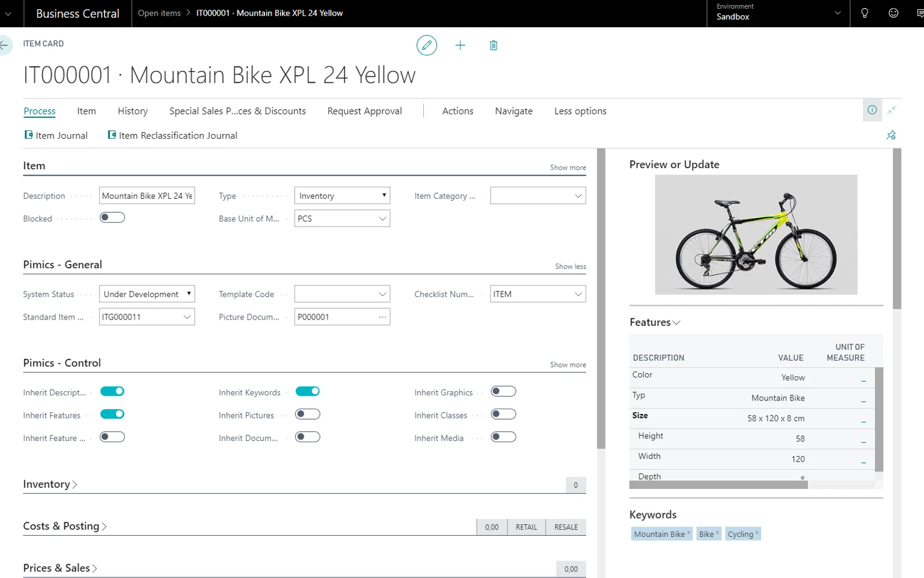The height and width of the screenshot is (578, 924).
Task: Click the plus new item icon
Action: pyautogui.click(x=460, y=45)
